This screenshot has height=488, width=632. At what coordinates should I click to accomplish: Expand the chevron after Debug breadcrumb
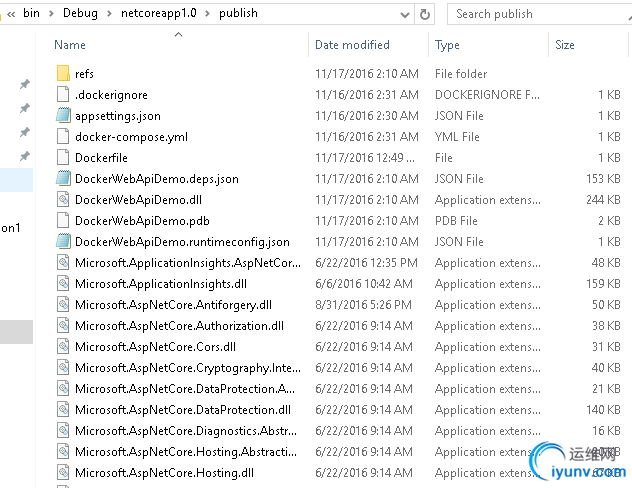point(109,14)
